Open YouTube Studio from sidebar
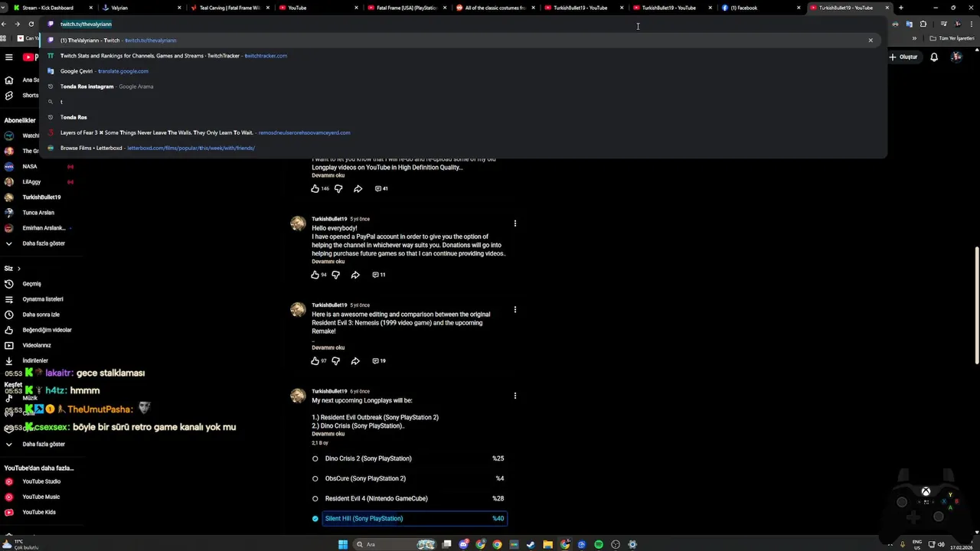Viewport: 980px width, 551px height. click(x=32, y=481)
